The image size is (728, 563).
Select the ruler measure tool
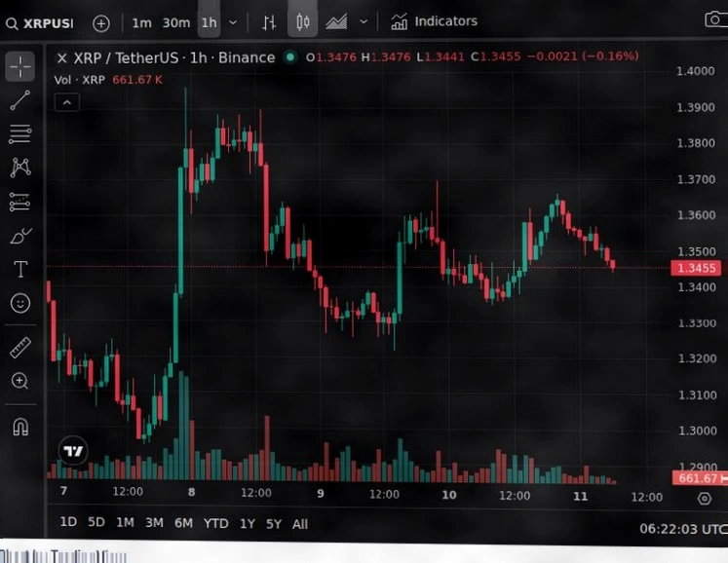coord(20,347)
